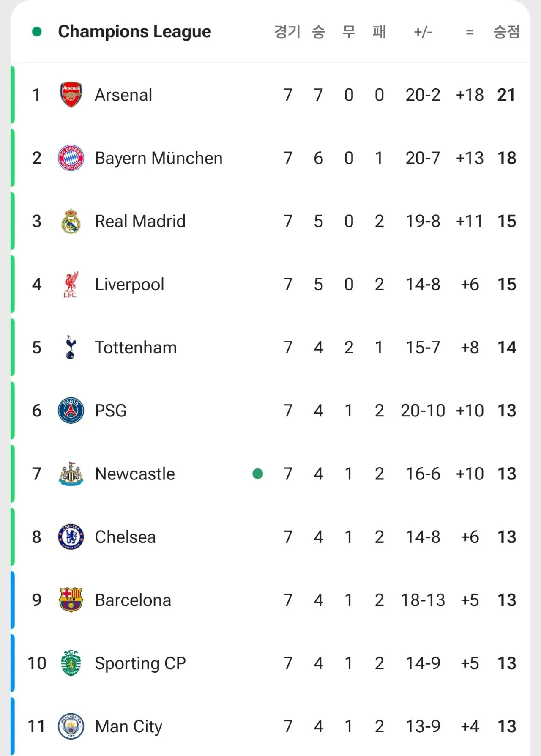Click the green dot beside Champions League

37,32
